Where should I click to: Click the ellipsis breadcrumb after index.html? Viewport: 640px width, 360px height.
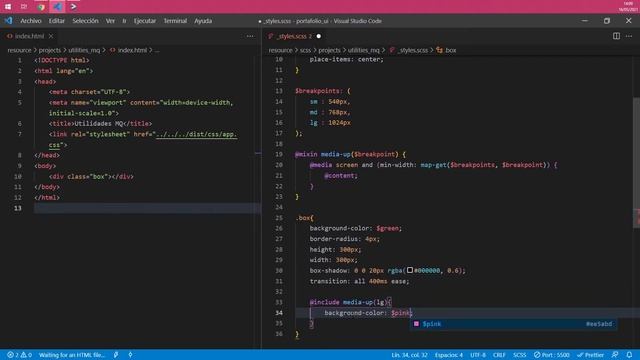(157, 50)
